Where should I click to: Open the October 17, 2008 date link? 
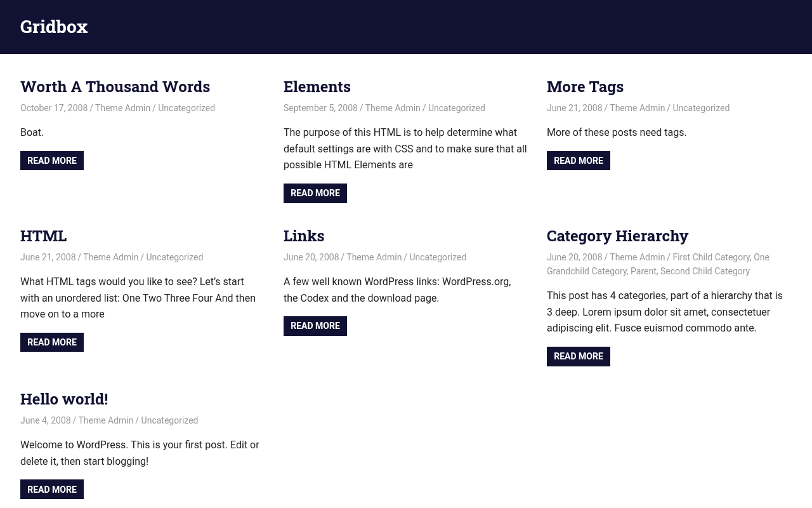[54, 108]
